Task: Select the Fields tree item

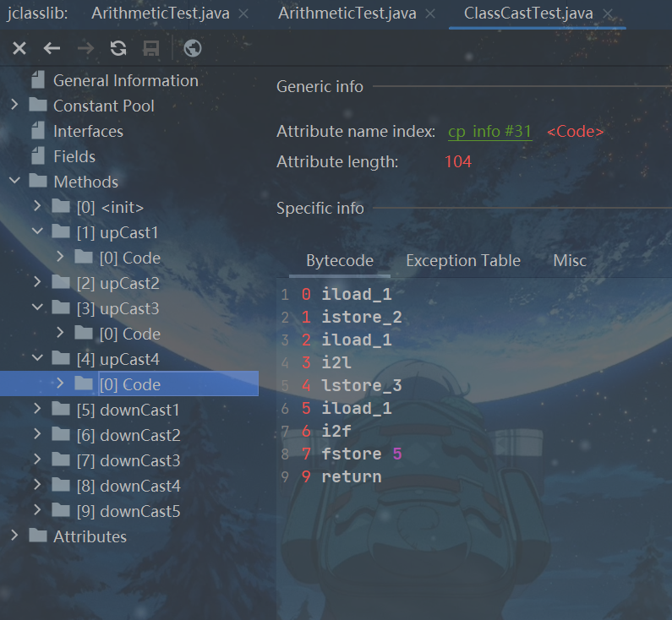Action: [x=74, y=156]
